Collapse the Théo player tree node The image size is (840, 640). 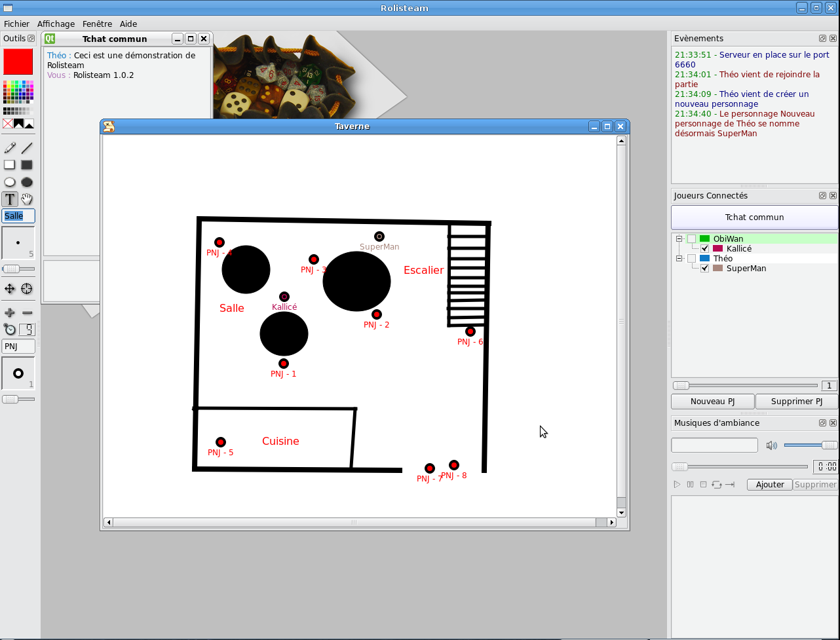click(x=679, y=259)
